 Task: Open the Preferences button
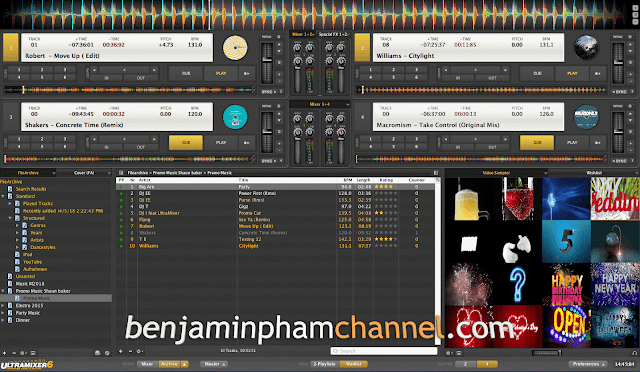(x=588, y=364)
